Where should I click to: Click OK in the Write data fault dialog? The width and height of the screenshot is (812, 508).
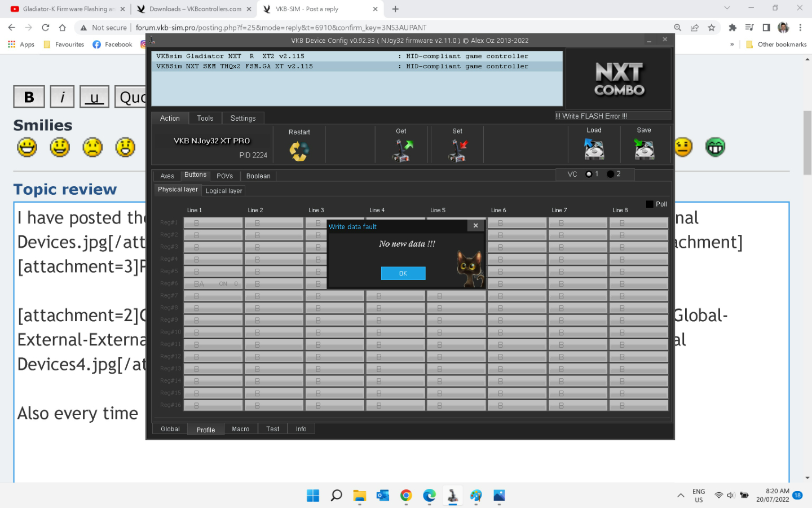click(x=403, y=273)
